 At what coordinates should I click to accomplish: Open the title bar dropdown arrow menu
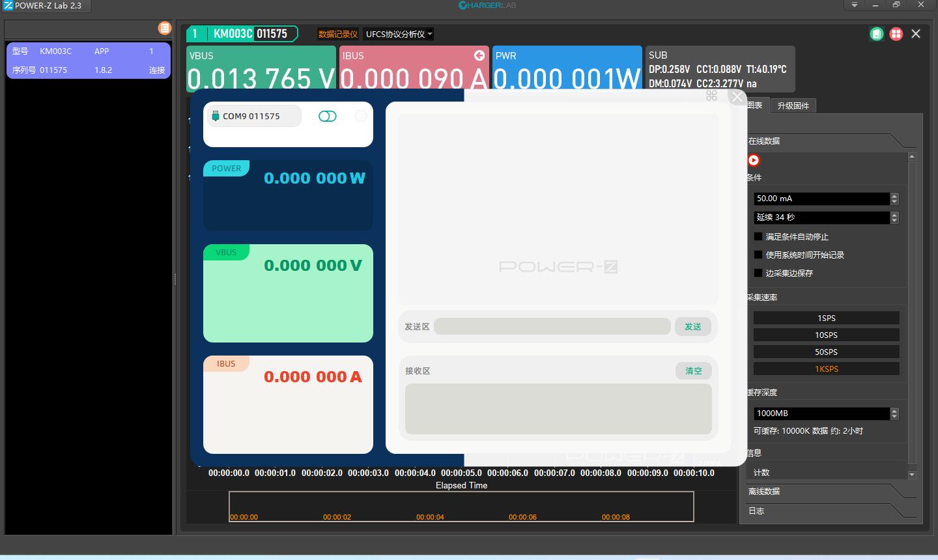click(854, 5)
